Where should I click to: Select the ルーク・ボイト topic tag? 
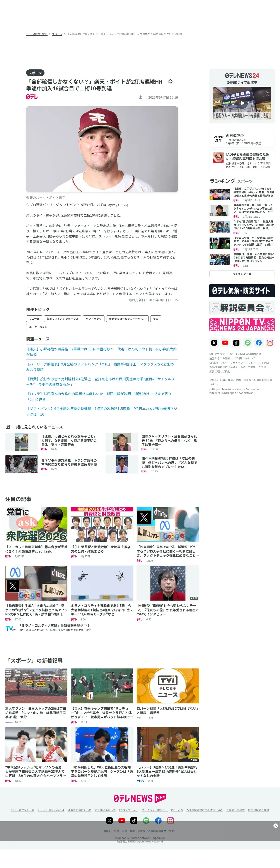tap(38, 327)
